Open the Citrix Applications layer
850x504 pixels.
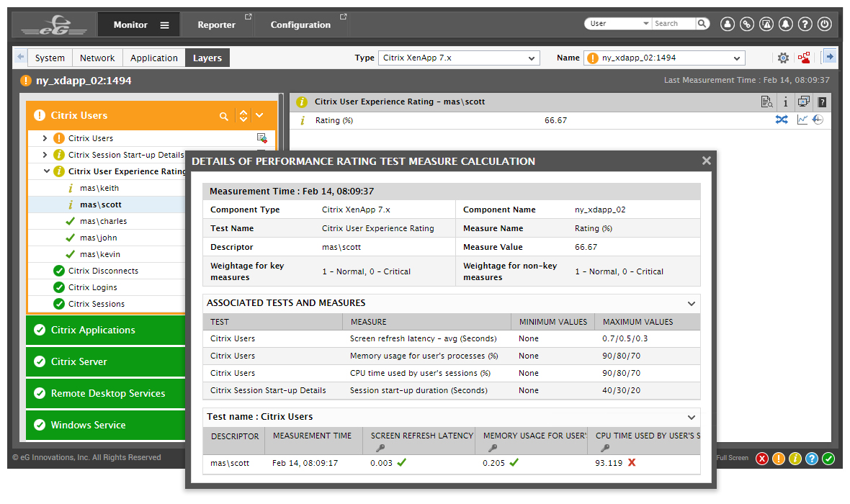click(x=106, y=330)
